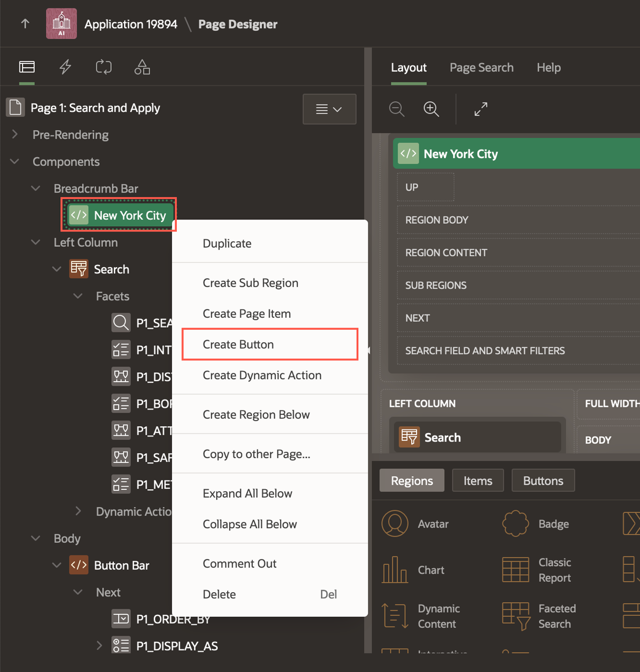Click the zoom out magnifier icon

(397, 109)
